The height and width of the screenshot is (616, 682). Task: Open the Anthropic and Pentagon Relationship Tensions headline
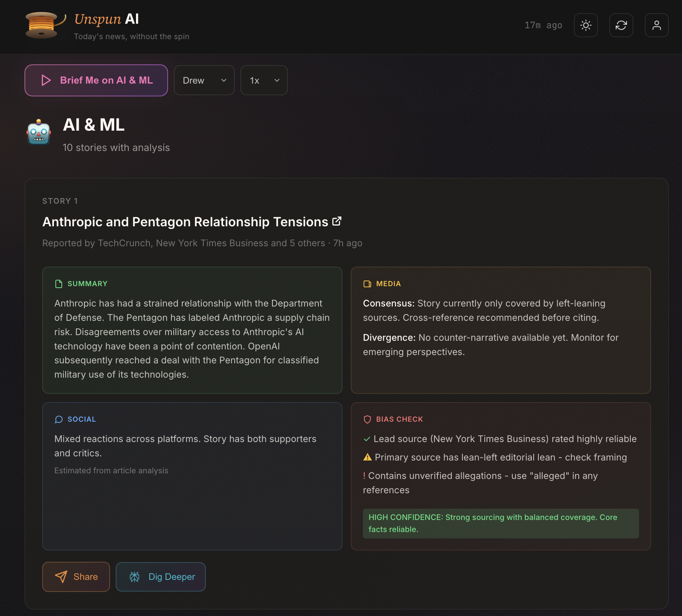(185, 222)
